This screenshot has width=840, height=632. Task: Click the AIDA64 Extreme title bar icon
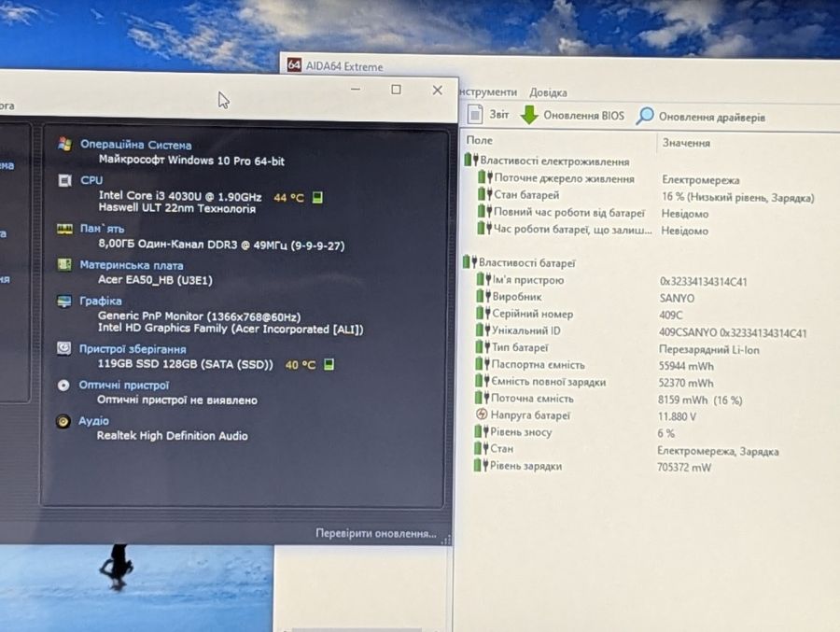294,64
